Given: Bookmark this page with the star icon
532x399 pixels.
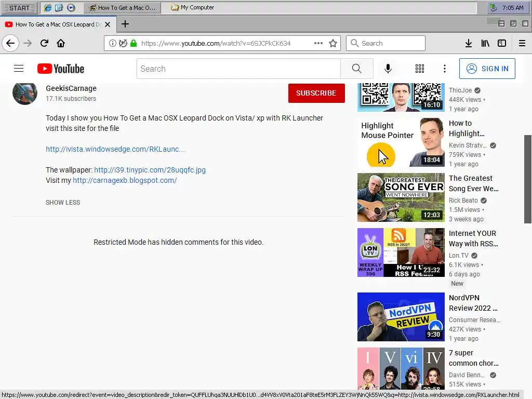Looking at the screenshot, I should click(333, 43).
